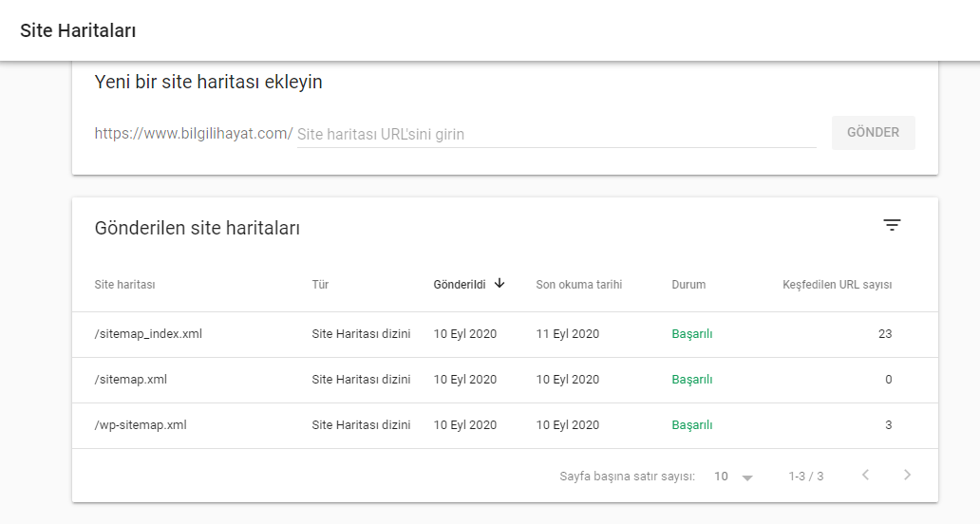980x524 pixels.
Task: Sort by Keşfedilen URL sayısı column
Action: coord(837,285)
